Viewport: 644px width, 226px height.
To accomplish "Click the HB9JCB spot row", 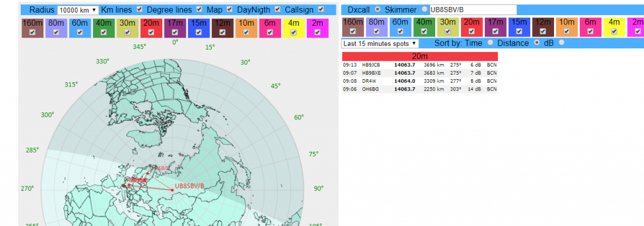I will point(419,65).
